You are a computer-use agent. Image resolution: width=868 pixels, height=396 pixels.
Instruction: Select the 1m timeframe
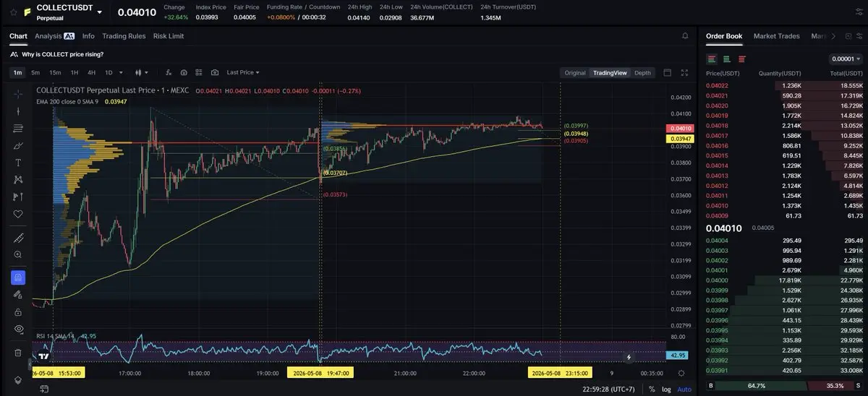click(x=17, y=72)
